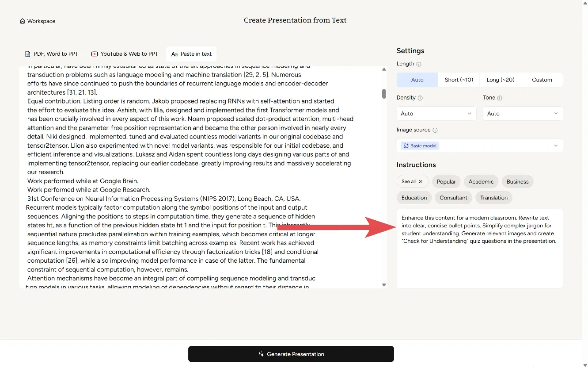
Task: Apply the Academic instruction preset
Action: 481,182
